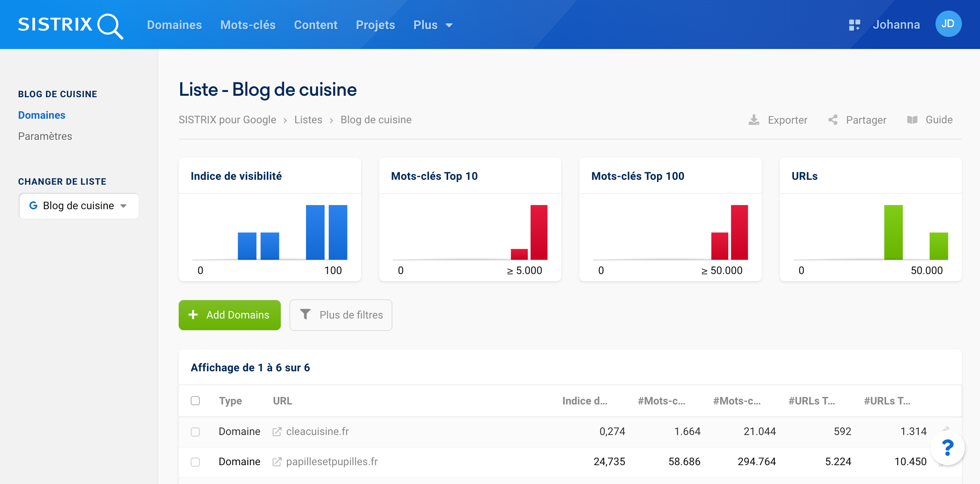Click the Guide book icon
The height and width of the screenshot is (484, 980).
tap(912, 120)
